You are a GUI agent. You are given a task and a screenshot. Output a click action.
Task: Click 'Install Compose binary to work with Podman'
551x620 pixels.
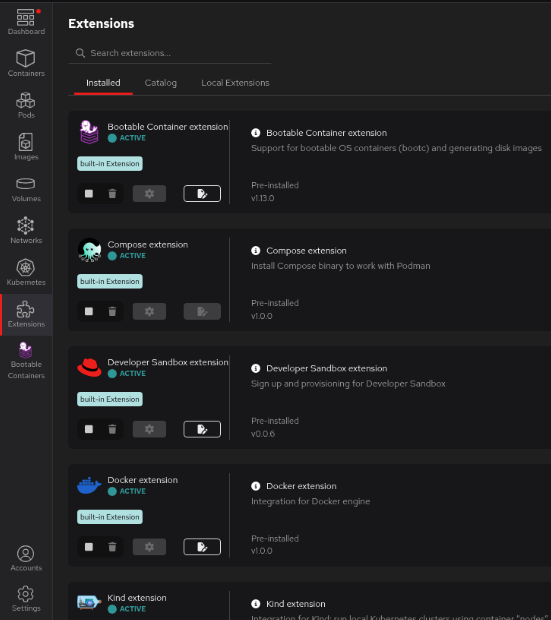(341, 266)
